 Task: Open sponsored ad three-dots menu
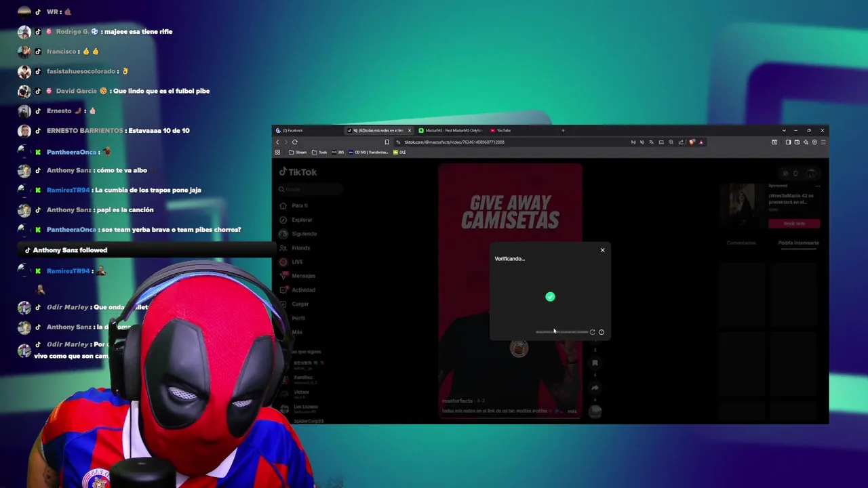pos(818,186)
